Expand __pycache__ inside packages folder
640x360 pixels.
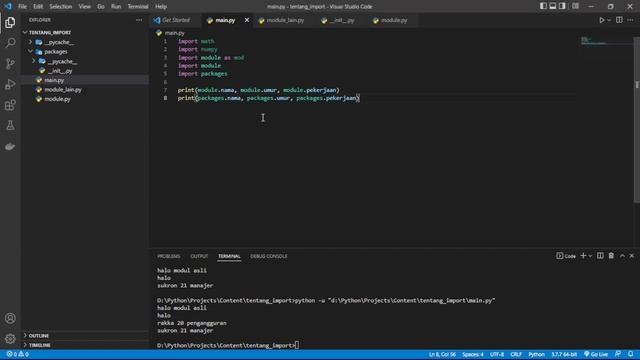[x=33, y=61]
